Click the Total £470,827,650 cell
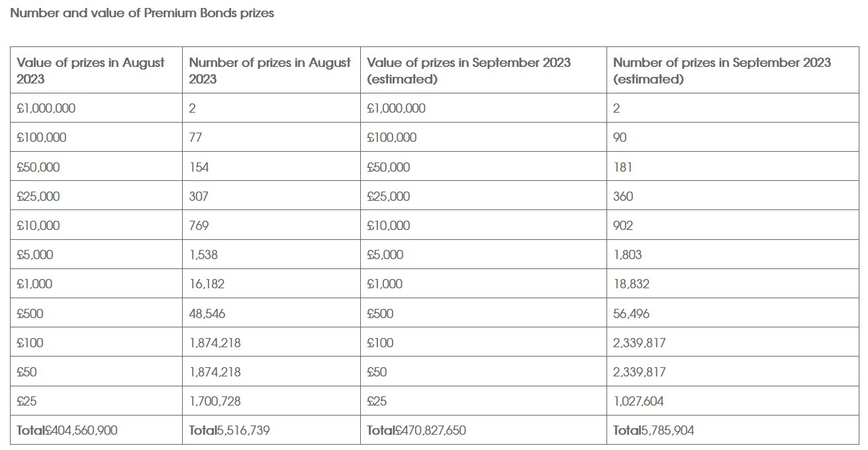 (x=483, y=429)
